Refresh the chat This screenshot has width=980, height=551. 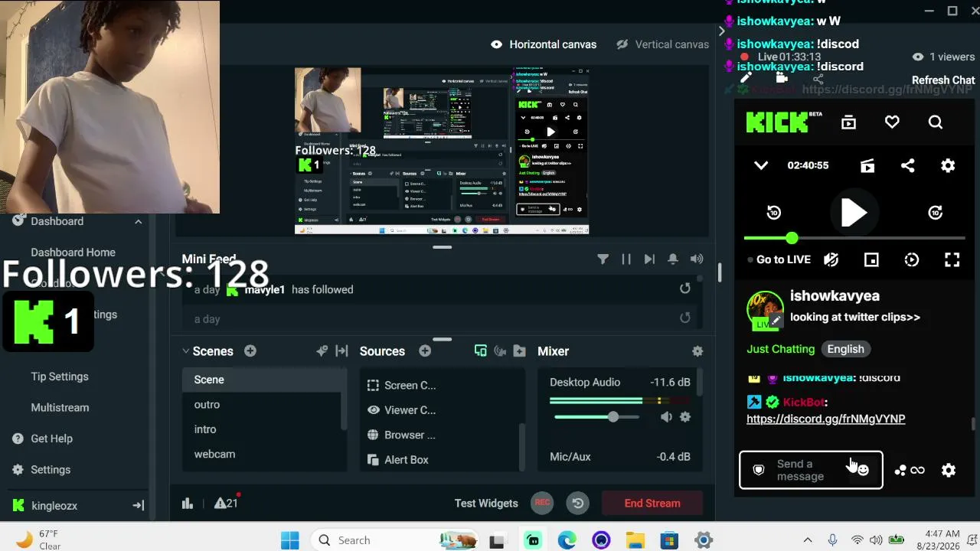pos(943,80)
